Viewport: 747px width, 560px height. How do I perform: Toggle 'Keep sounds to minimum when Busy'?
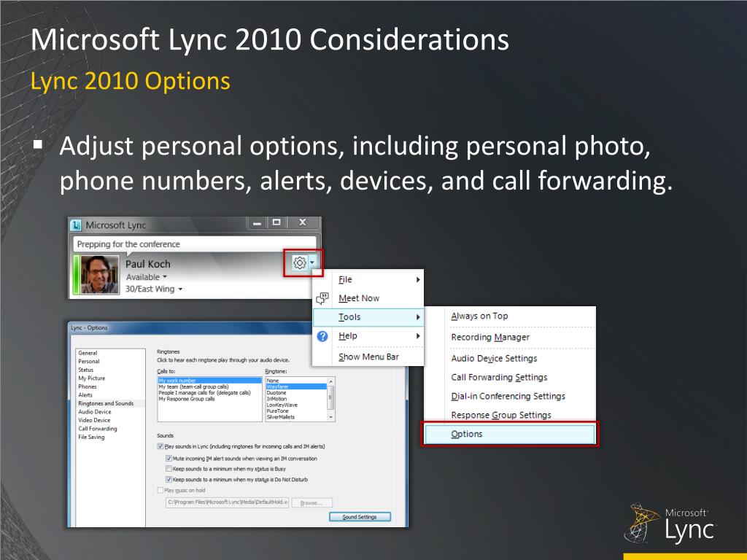tap(169, 469)
